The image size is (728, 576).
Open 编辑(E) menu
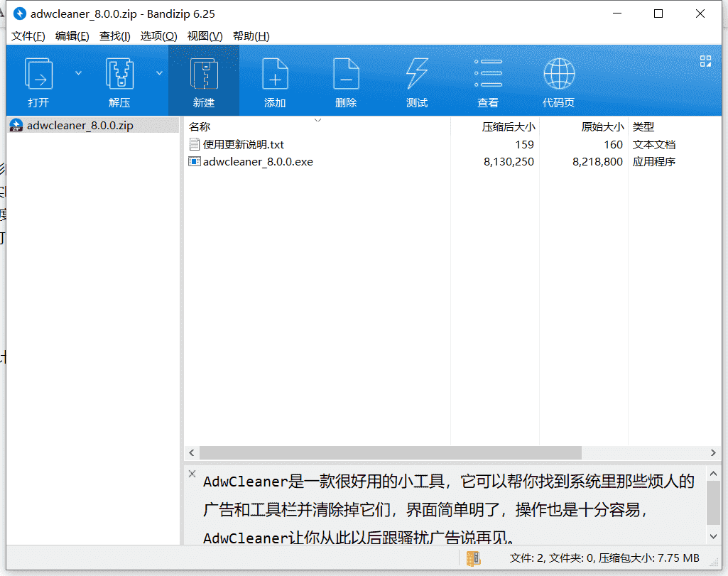72,36
